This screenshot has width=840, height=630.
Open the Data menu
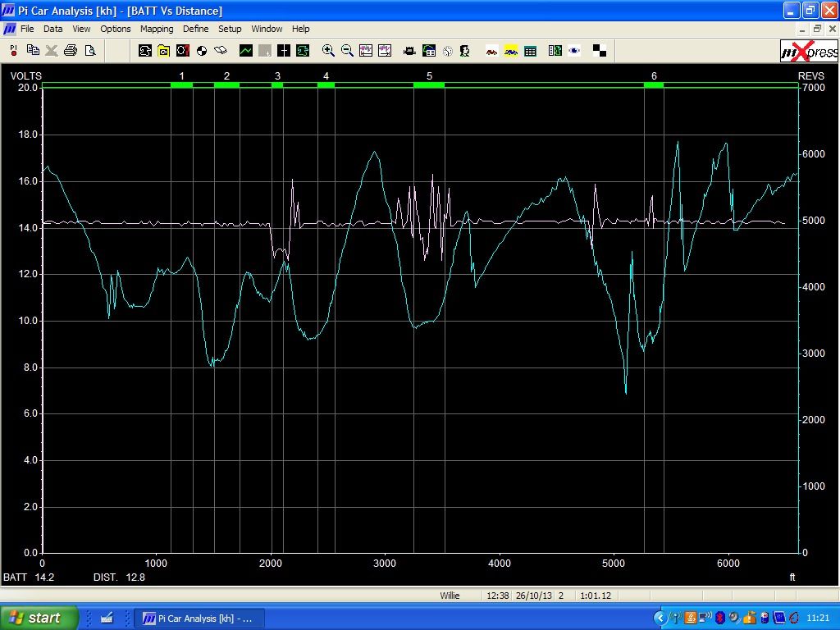(53, 29)
